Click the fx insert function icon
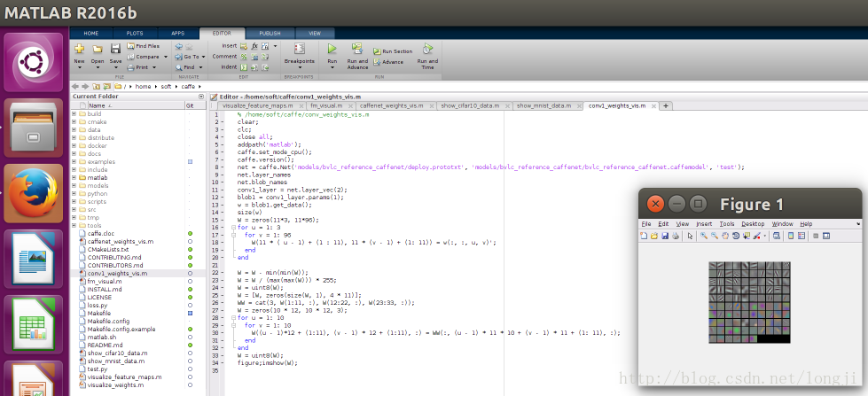The image size is (868, 396). point(254,46)
